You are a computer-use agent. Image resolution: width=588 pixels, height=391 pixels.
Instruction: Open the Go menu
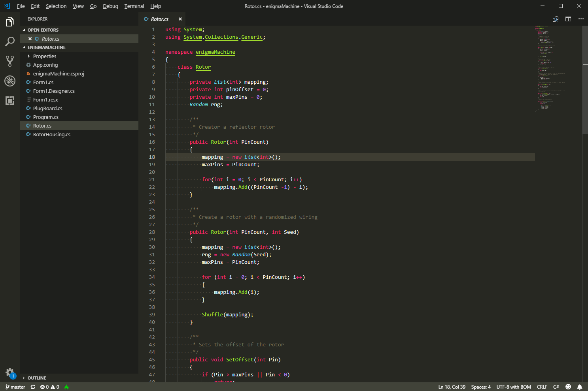(93, 6)
